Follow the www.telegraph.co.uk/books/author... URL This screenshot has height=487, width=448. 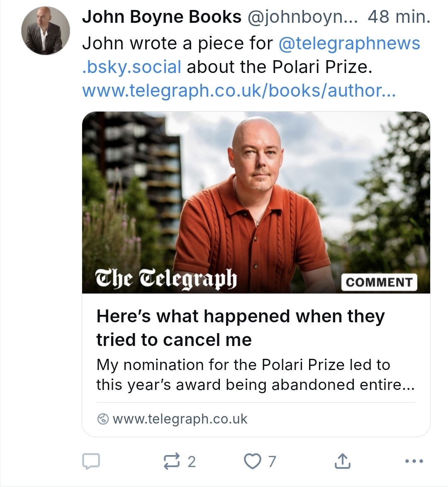tap(239, 90)
